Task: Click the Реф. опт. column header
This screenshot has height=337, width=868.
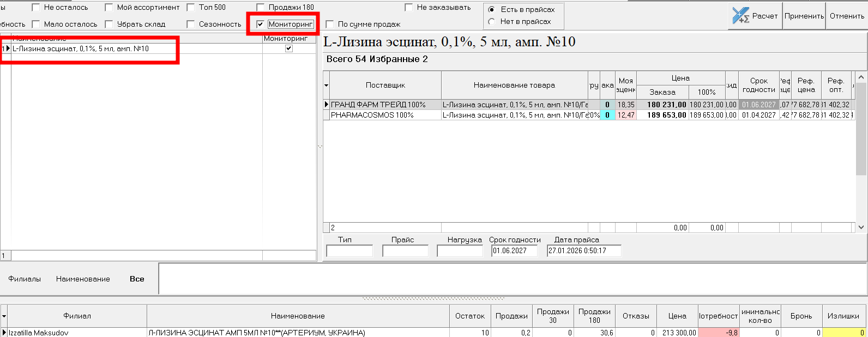Action: (x=836, y=85)
